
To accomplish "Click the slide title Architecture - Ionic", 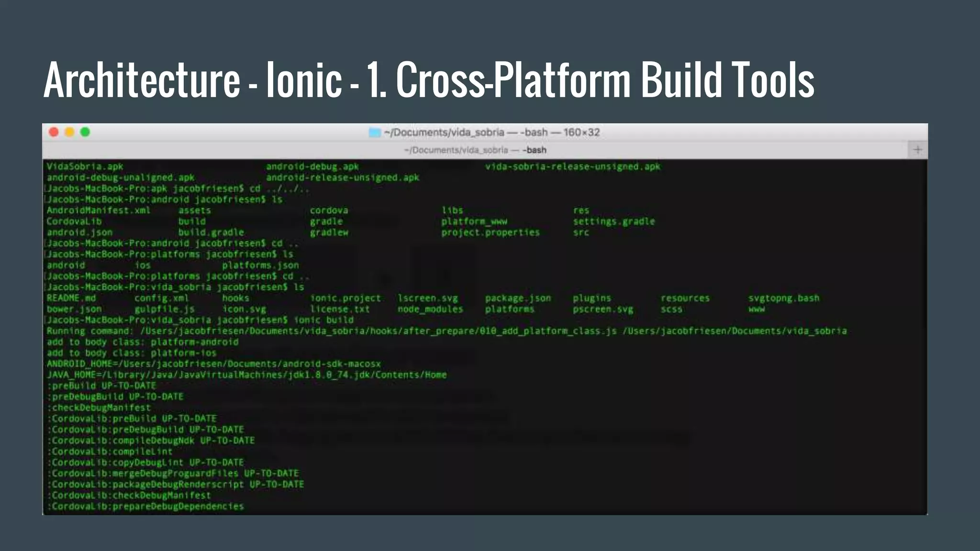I will tap(429, 80).
